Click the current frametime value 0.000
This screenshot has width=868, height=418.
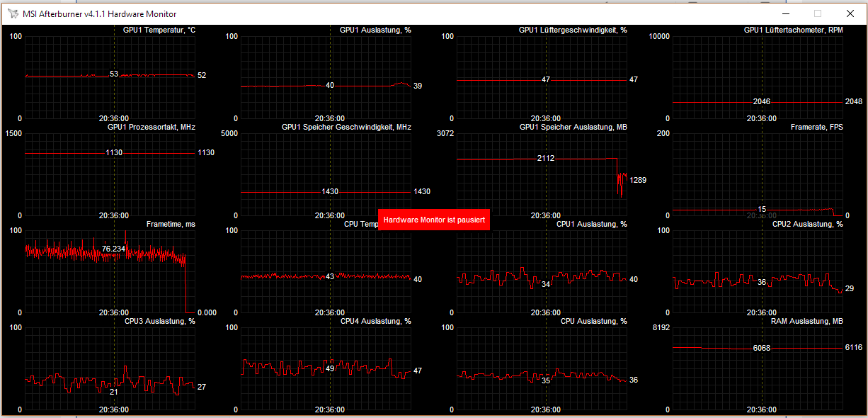(x=207, y=312)
